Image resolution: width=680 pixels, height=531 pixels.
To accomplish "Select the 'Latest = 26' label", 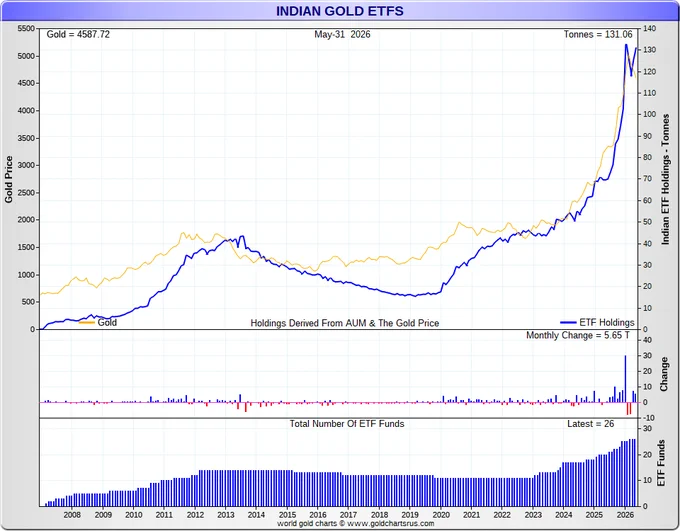I will tap(591, 424).
